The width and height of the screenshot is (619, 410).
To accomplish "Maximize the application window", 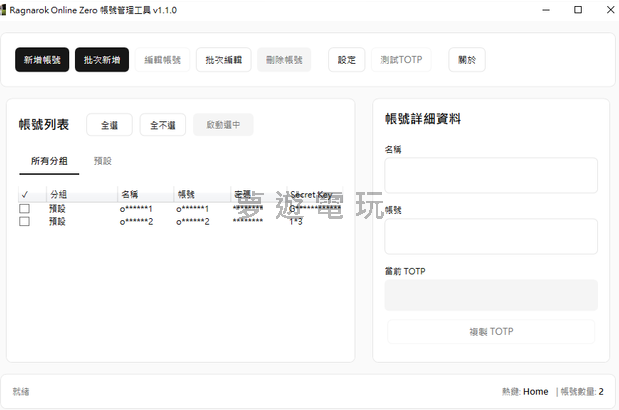I will tap(577, 10).
